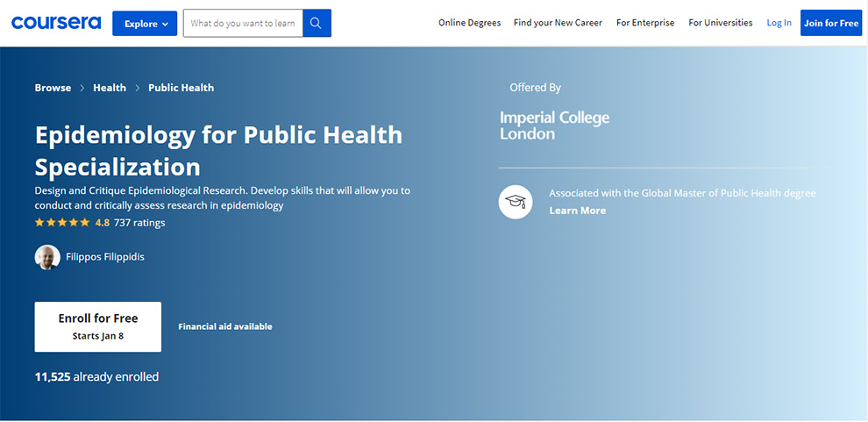
Task: Go to For Enterprise
Action: (x=645, y=23)
